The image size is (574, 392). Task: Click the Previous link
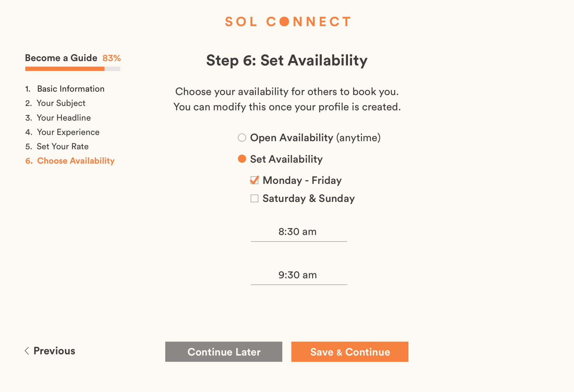[54, 351]
